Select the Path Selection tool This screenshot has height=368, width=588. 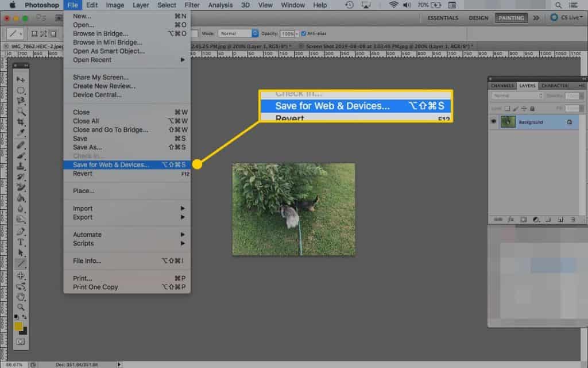[x=21, y=252]
